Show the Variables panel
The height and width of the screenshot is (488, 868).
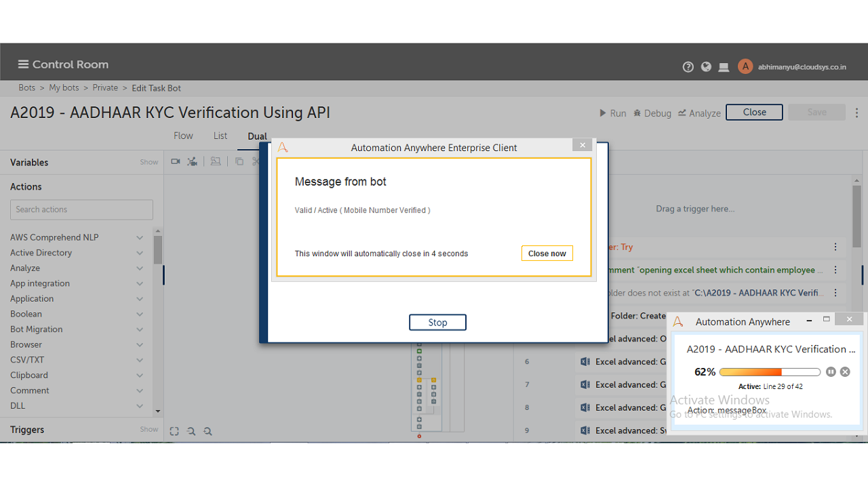point(149,163)
